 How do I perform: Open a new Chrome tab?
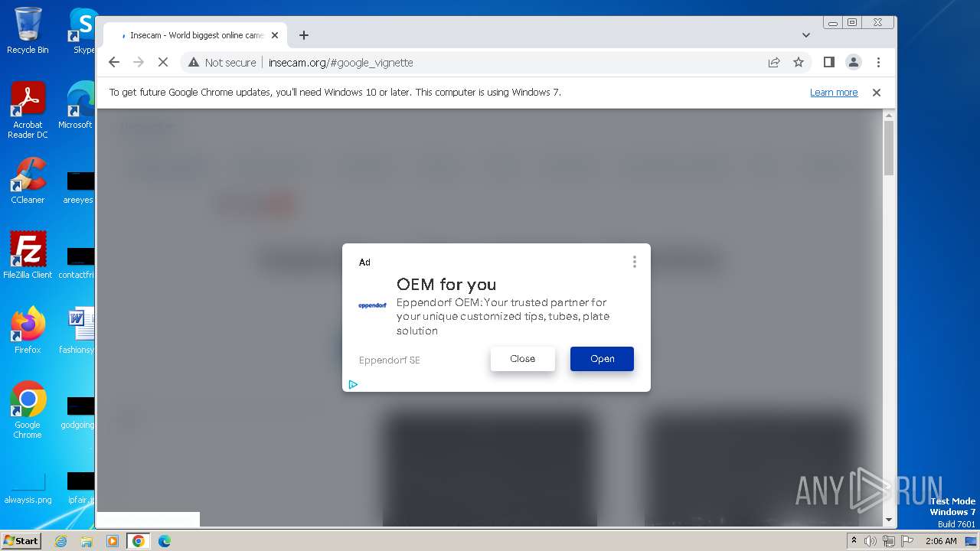[x=304, y=35]
